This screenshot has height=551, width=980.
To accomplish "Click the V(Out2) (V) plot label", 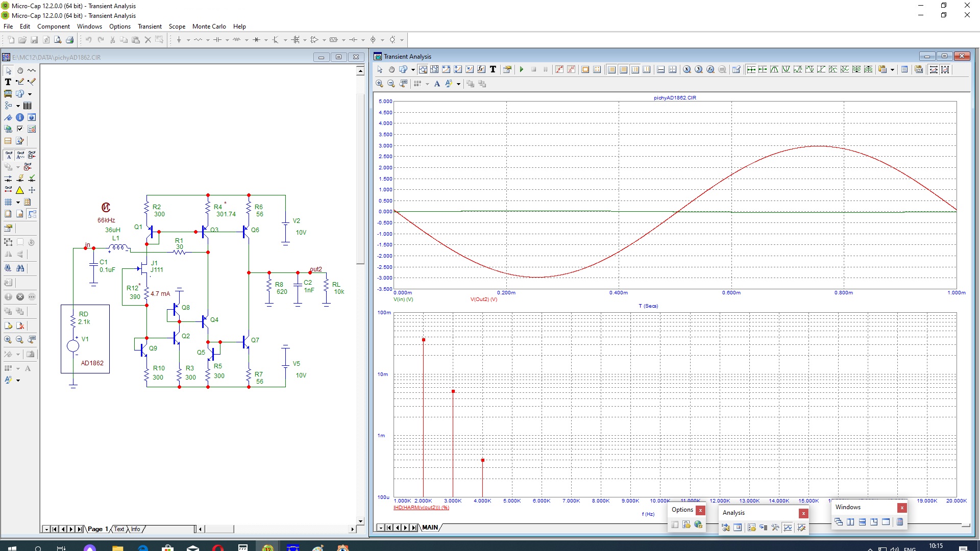I will point(483,299).
